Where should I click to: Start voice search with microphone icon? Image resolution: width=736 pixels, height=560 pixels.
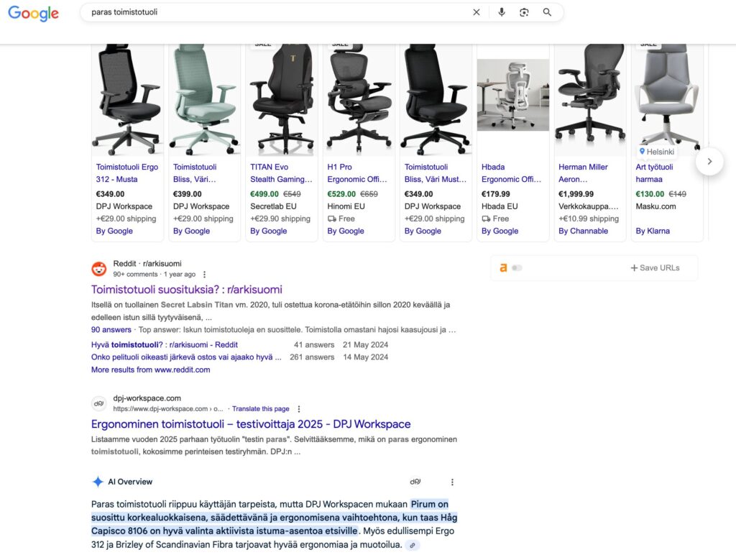(502, 12)
